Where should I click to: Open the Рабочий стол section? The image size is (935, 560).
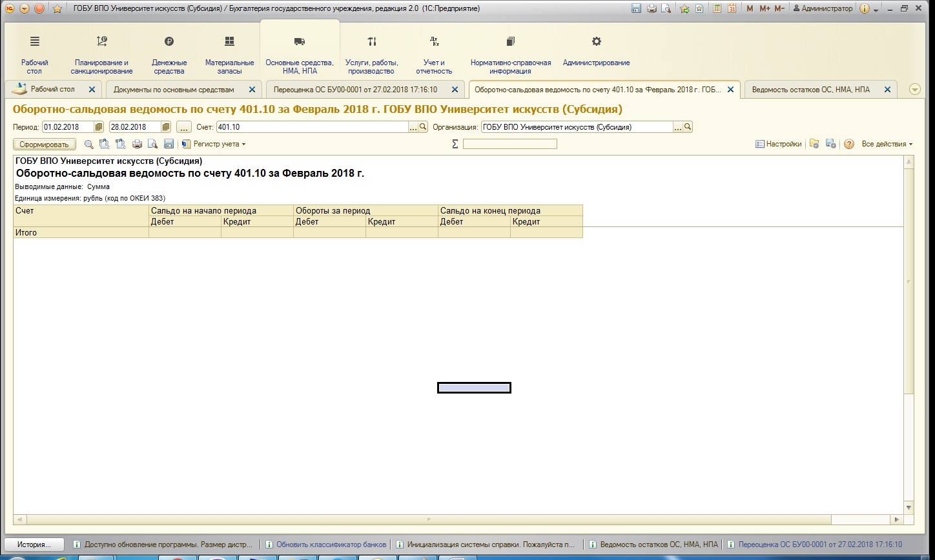35,55
